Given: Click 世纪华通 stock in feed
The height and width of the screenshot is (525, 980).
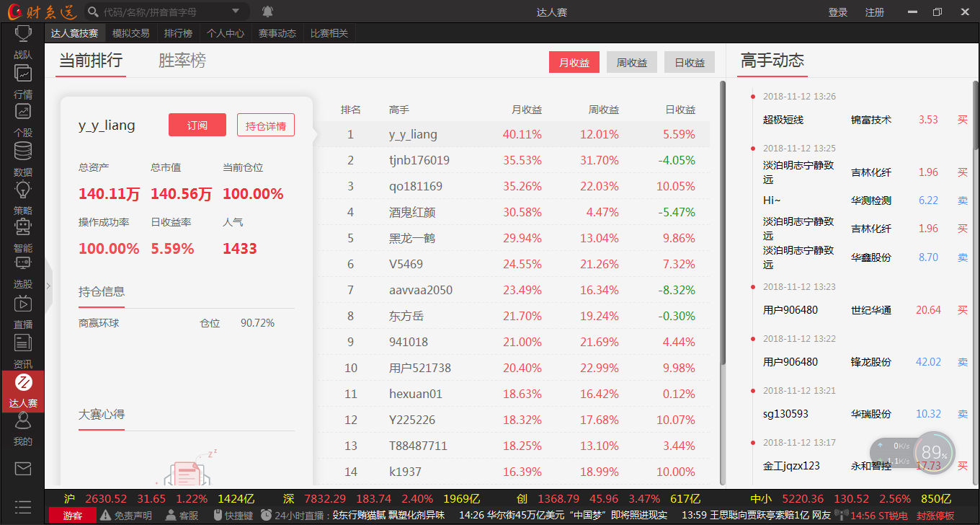Looking at the screenshot, I should (870, 310).
